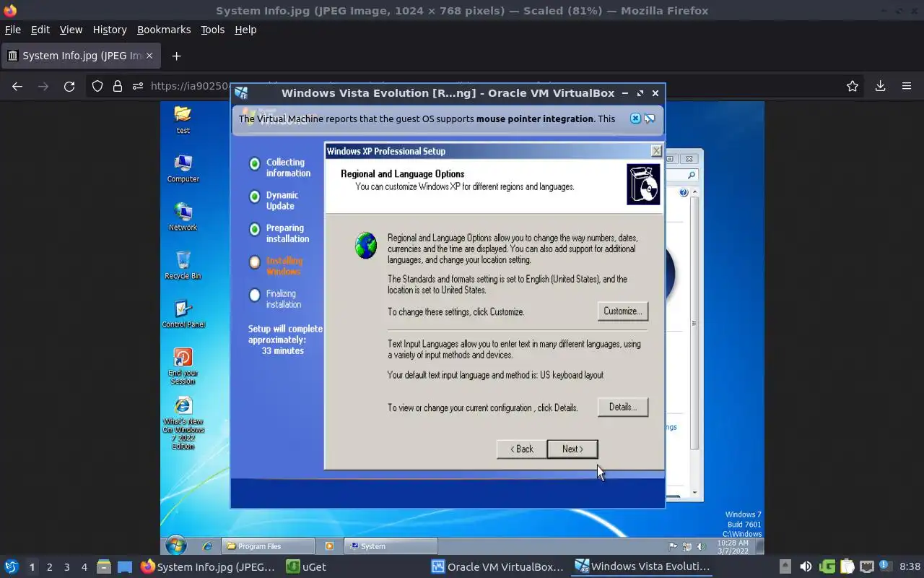
Task: Open the test folder desktop icon
Action: click(x=183, y=119)
